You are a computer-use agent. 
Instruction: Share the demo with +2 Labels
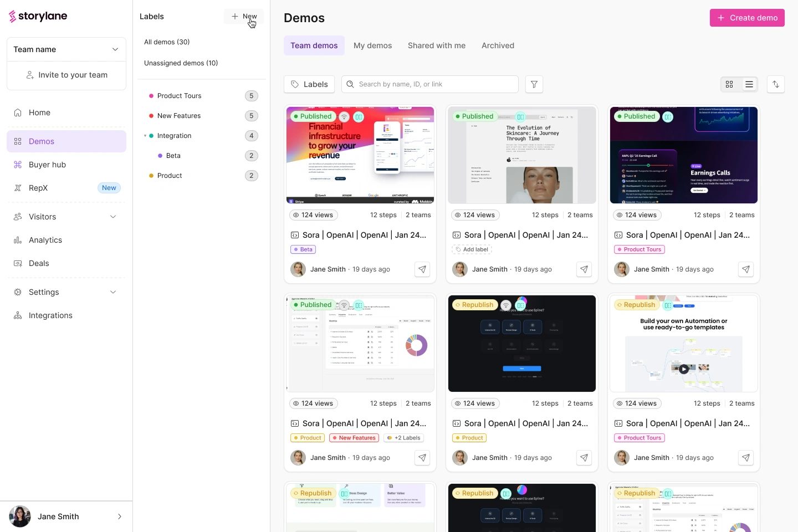(x=422, y=458)
